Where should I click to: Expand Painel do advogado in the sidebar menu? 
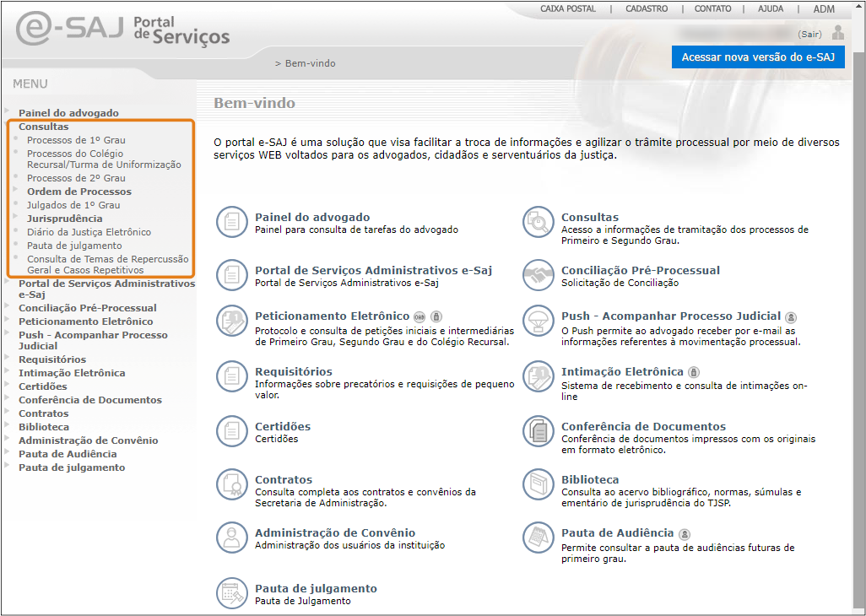[68, 112]
